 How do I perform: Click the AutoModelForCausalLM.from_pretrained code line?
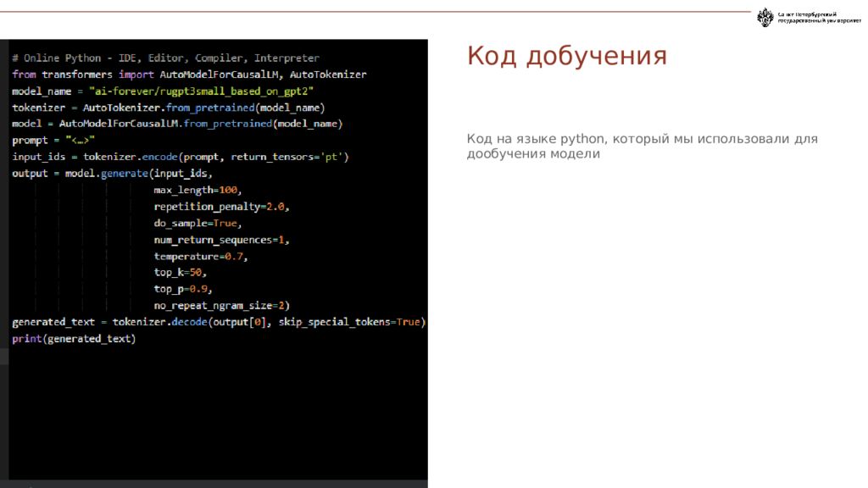coord(176,124)
